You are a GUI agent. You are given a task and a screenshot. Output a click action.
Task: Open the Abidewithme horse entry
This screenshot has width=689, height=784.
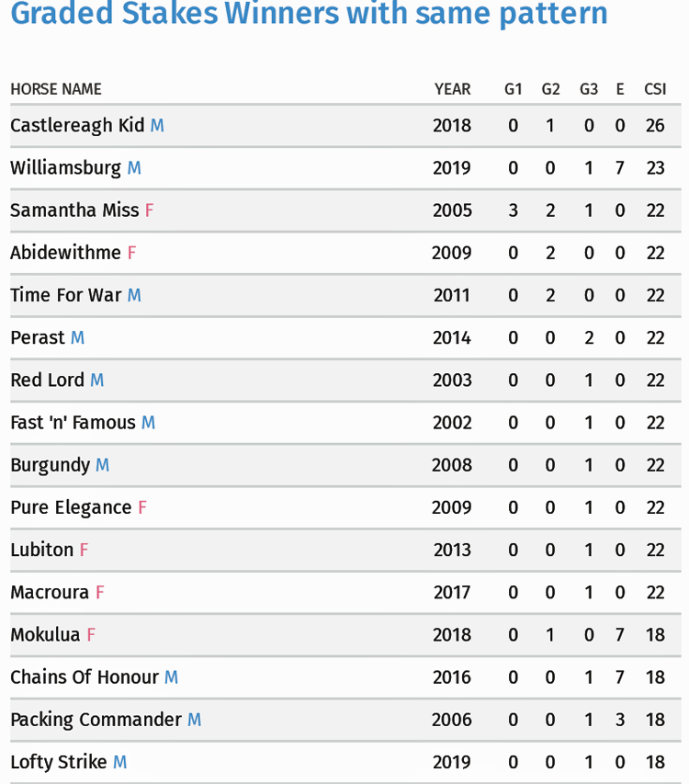pos(66,253)
